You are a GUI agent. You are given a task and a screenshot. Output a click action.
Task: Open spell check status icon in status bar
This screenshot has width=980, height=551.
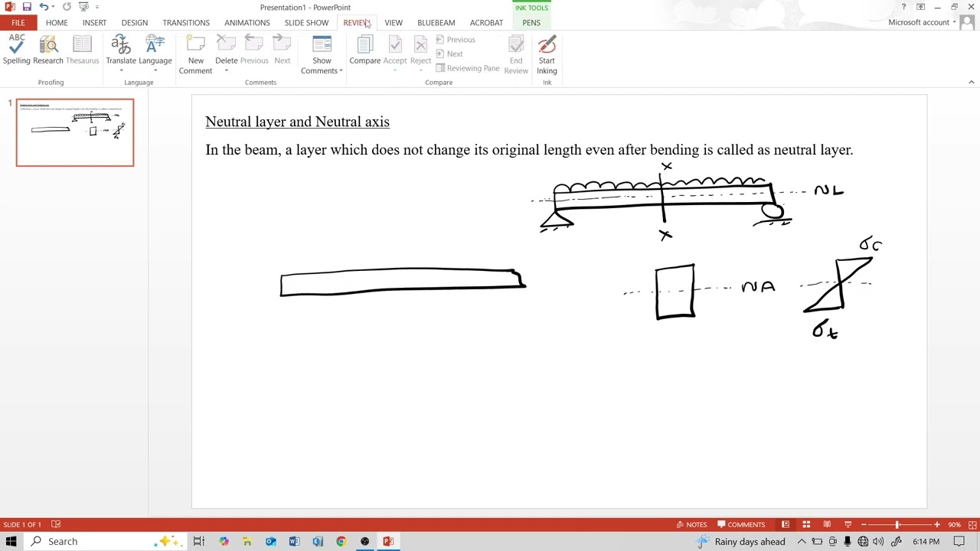point(56,524)
